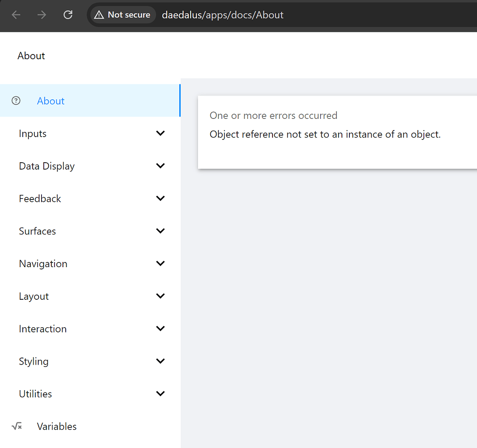Select the square-root icon next to Variables

(17, 426)
